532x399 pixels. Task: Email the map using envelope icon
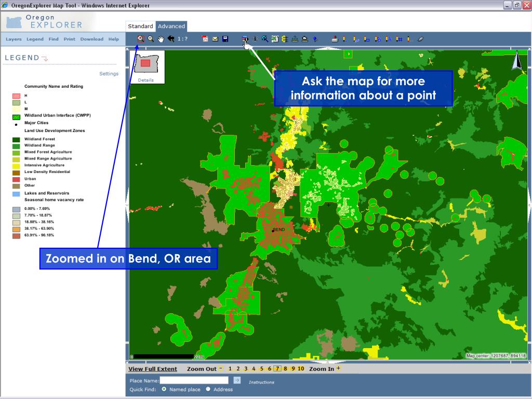click(x=215, y=39)
